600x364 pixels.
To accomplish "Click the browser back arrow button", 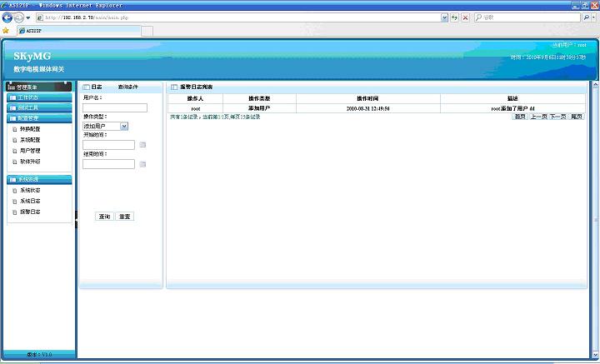I will pyautogui.click(x=8, y=17).
